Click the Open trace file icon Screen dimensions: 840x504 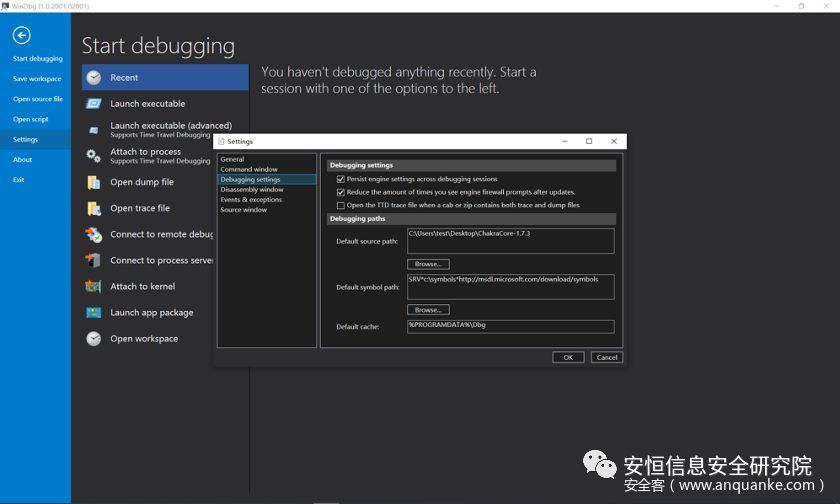[94, 208]
